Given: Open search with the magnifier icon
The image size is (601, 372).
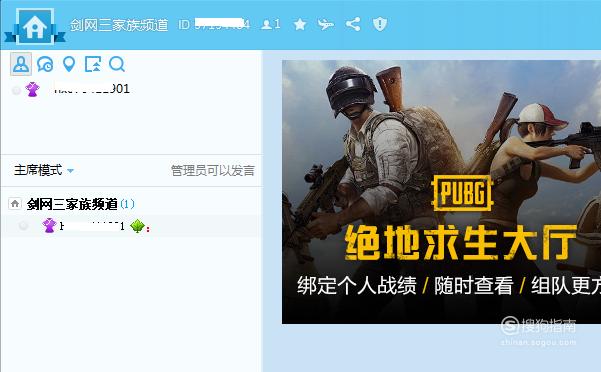Looking at the screenshot, I should click(x=117, y=64).
